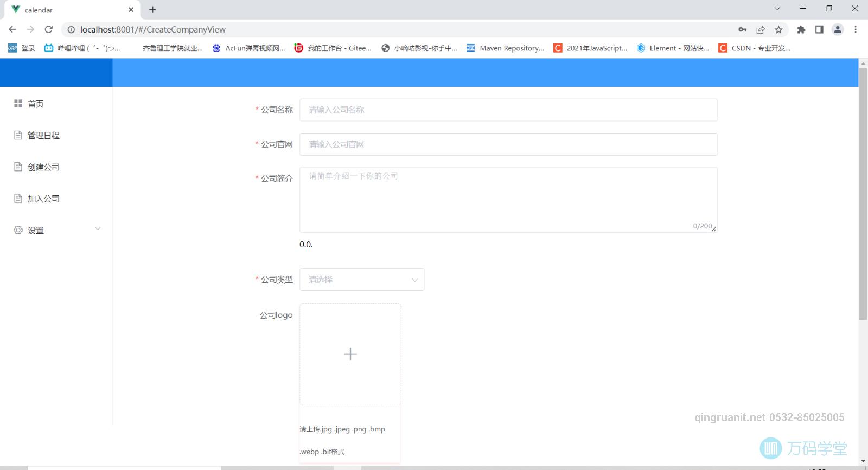Open the AcFun弹幕视频网 bookmark
This screenshot has width=868, height=470.
[x=248, y=48]
